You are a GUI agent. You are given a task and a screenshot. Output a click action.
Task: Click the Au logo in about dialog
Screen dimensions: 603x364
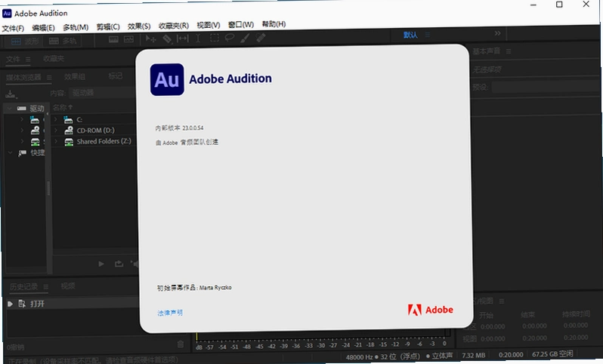(x=167, y=79)
